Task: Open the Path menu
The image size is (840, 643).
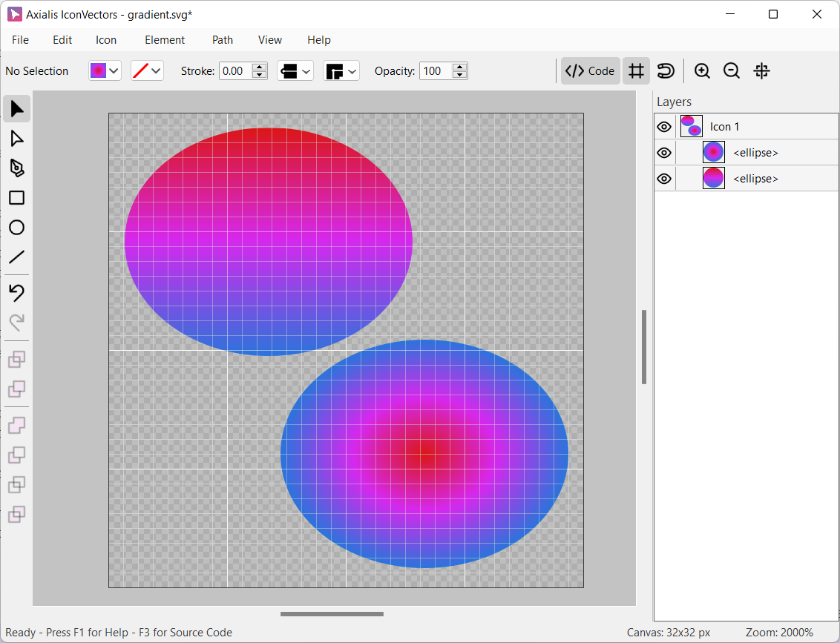Action: [x=223, y=40]
